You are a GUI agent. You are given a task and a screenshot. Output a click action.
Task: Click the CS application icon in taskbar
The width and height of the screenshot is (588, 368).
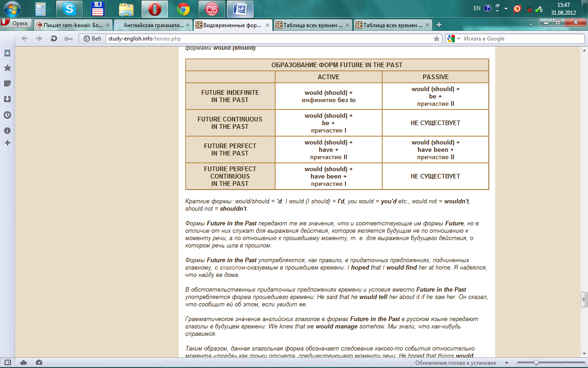(212, 9)
